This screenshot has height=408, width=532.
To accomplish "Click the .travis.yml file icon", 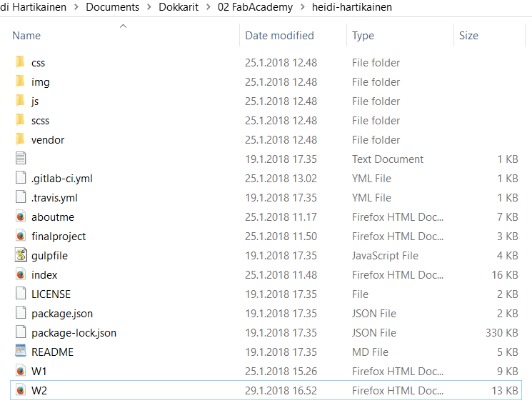I will pyautogui.click(x=21, y=197).
